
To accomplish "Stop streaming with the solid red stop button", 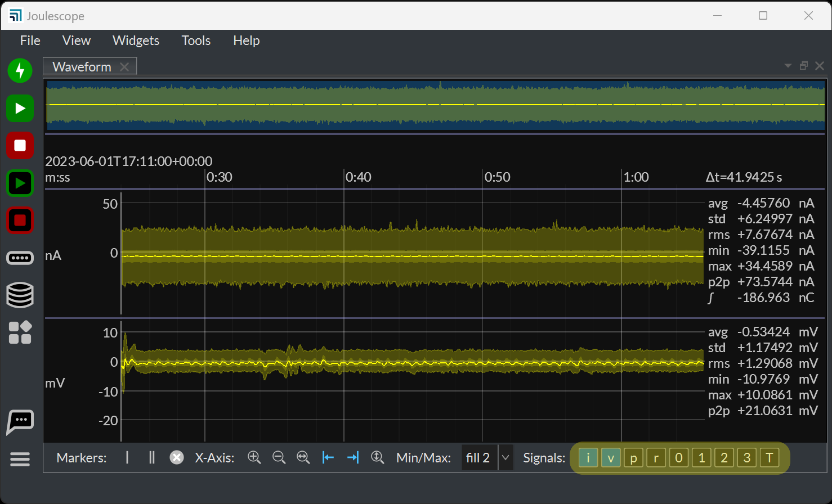I will [20, 146].
